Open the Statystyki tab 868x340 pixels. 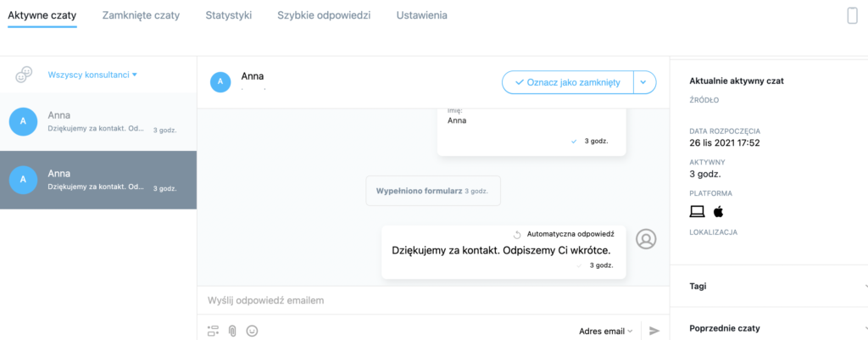[229, 15]
